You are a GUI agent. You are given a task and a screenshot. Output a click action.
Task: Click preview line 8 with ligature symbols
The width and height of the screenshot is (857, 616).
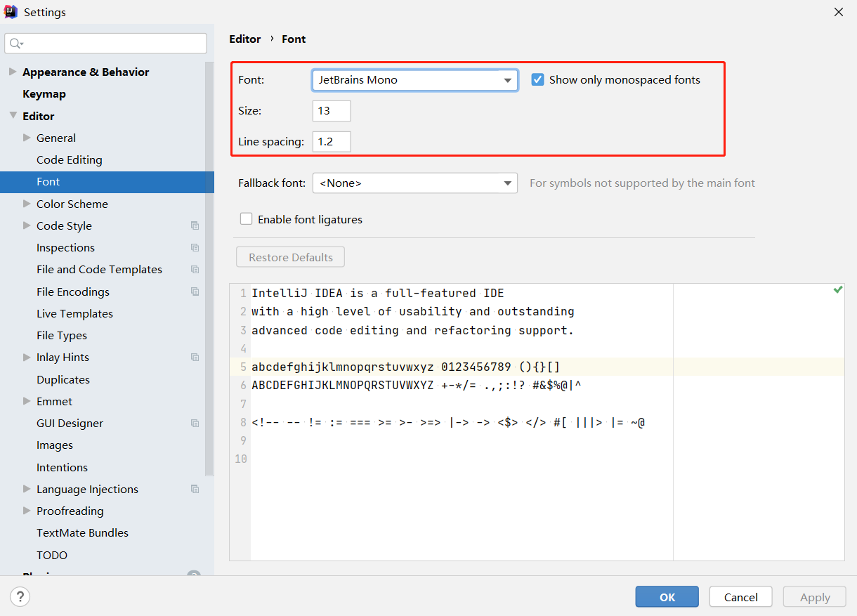tap(448, 422)
